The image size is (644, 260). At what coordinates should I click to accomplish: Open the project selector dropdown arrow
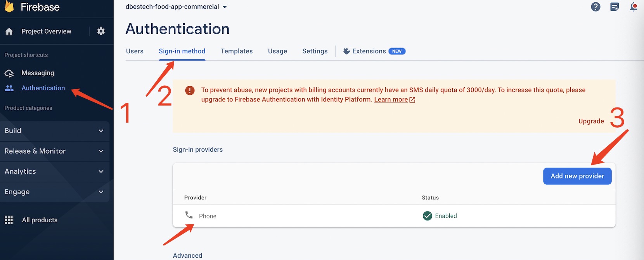pos(225,7)
